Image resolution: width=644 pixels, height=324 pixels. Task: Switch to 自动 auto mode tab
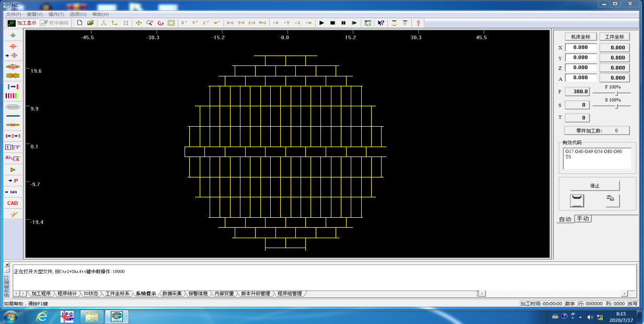point(565,219)
